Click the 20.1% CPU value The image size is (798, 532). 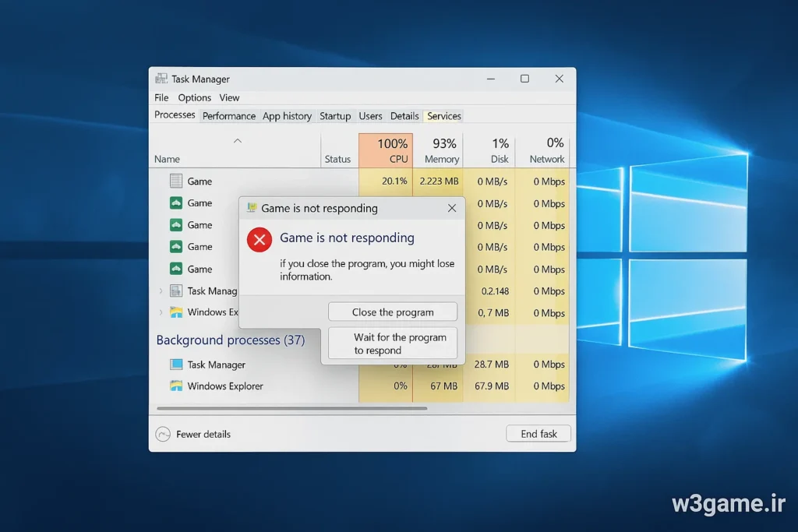coord(394,181)
